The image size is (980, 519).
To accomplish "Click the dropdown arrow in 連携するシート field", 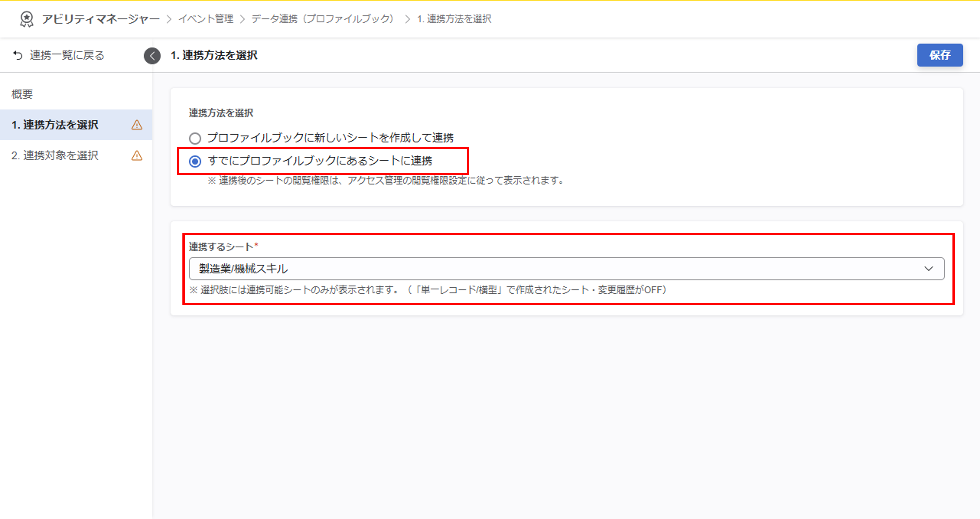I will tap(929, 269).
